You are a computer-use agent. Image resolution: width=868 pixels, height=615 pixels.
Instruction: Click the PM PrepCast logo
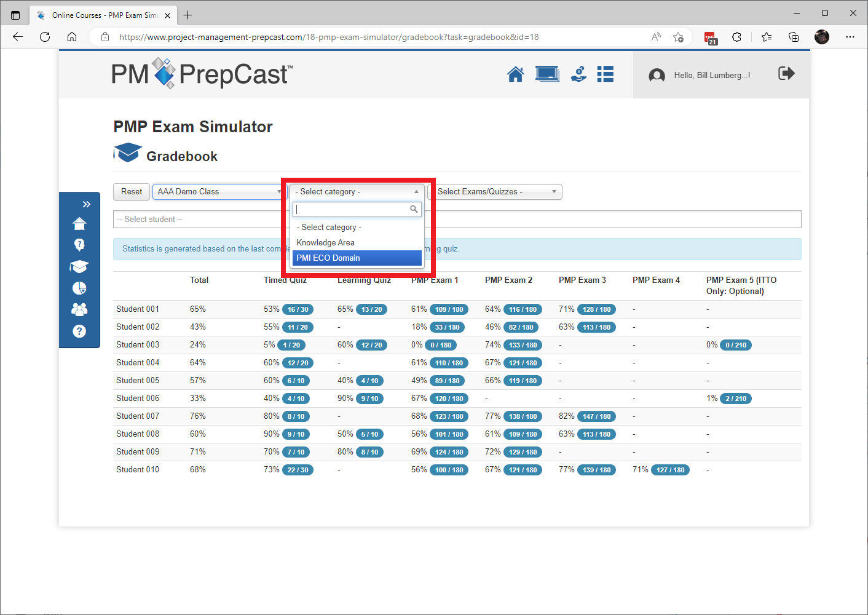pyautogui.click(x=202, y=74)
